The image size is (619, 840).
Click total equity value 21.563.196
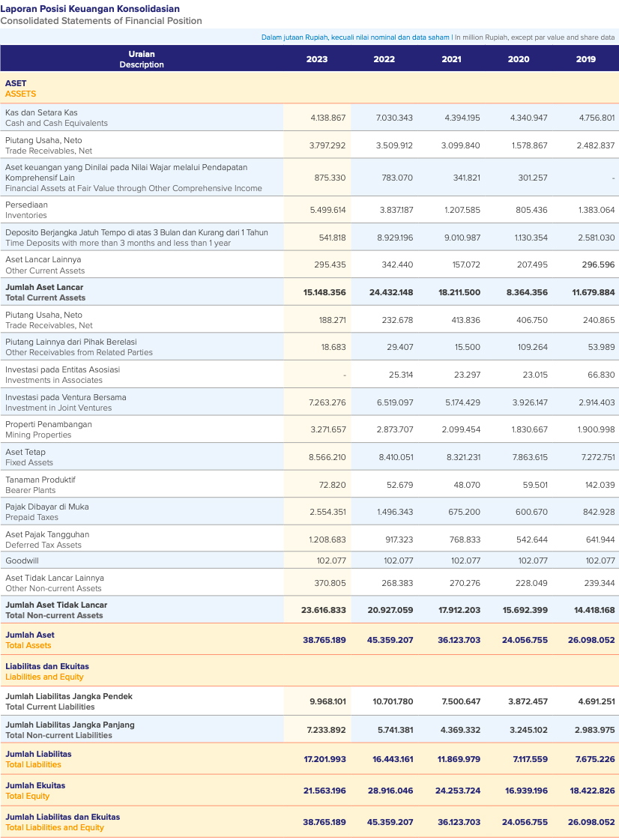click(324, 791)
